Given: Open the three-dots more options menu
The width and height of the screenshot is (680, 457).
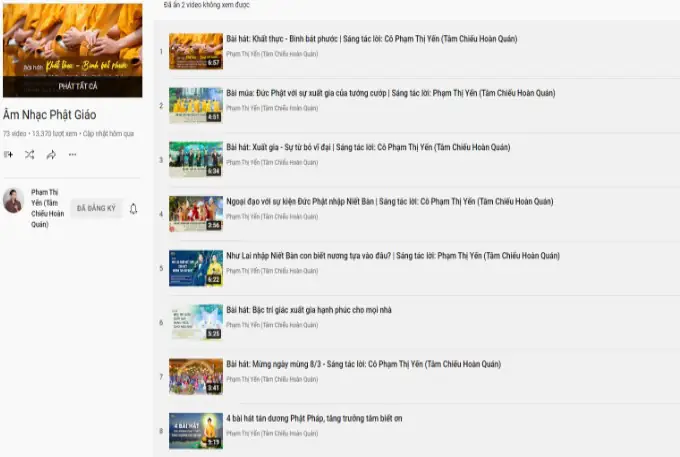Looking at the screenshot, I should [73, 155].
